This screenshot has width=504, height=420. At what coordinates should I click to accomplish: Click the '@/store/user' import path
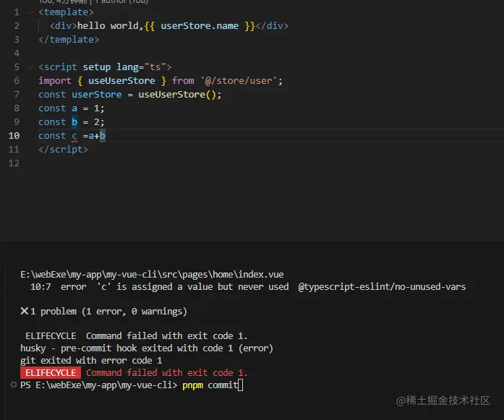click(x=239, y=81)
